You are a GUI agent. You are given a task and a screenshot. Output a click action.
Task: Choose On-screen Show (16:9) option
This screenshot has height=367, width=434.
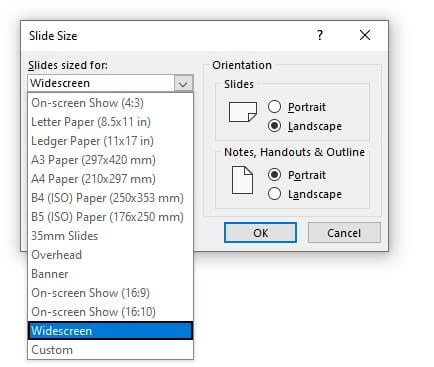pos(110,293)
